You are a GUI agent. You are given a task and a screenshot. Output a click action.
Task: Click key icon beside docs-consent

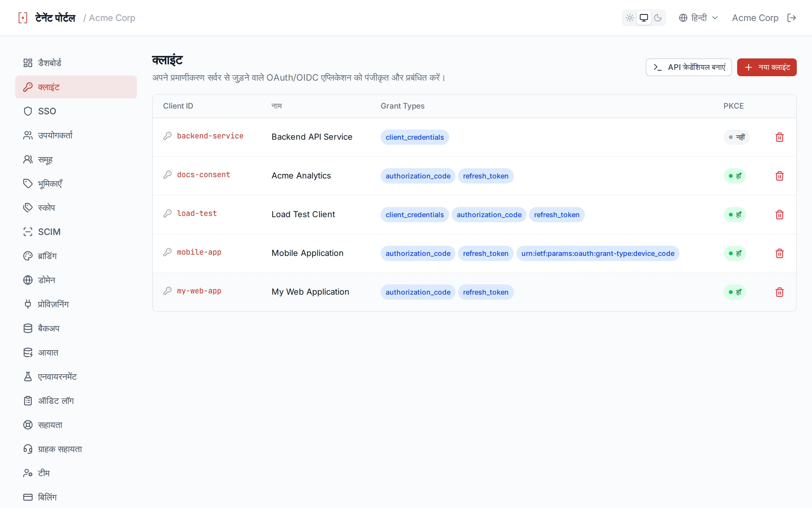(167, 175)
